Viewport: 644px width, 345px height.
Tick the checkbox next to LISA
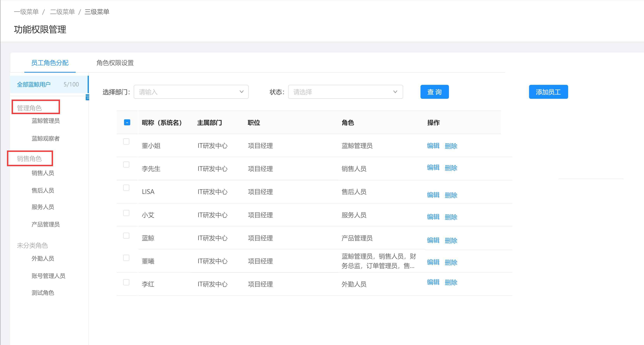[x=126, y=188]
